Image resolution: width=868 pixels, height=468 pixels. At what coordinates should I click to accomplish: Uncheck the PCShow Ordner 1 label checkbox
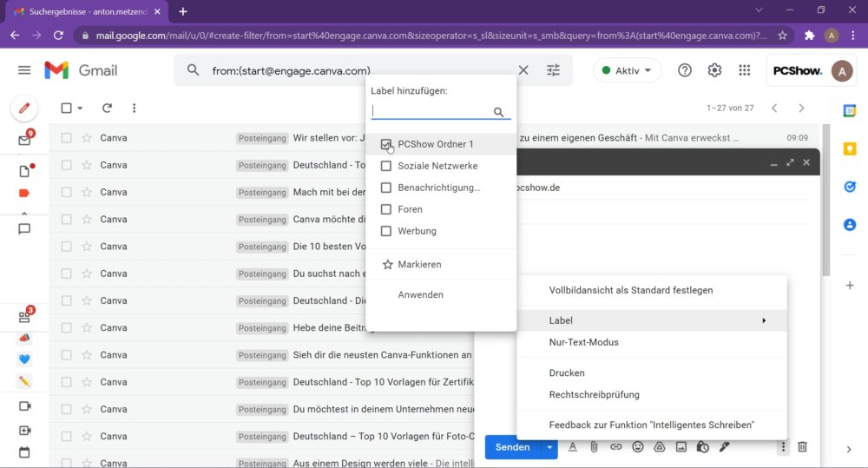point(386,144)
